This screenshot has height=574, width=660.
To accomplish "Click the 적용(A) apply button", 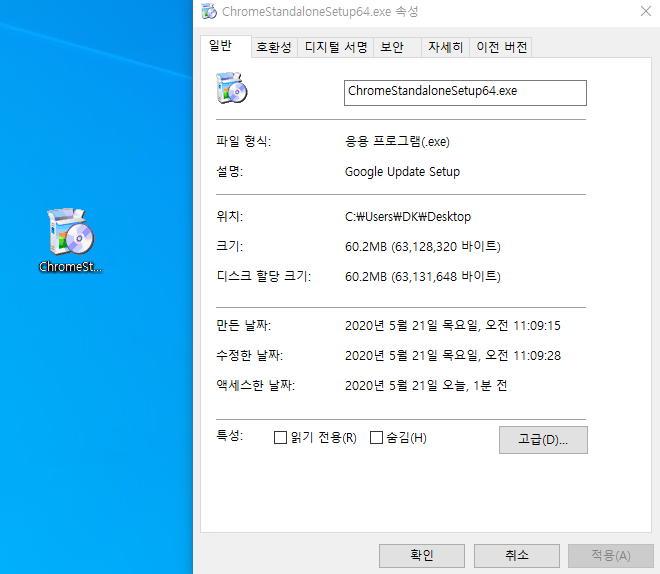I will 611,555.
